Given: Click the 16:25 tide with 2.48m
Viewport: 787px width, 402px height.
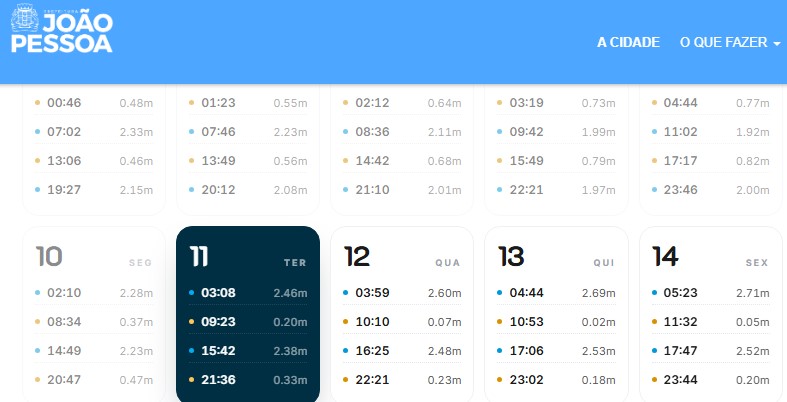Looking at the screenshot, I should tap(402, 351).
